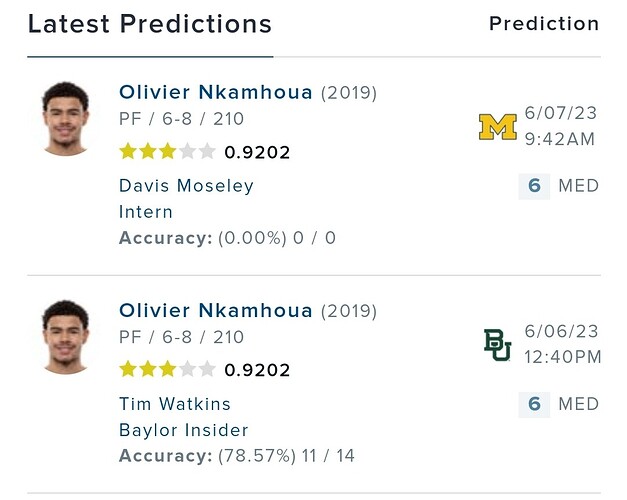
Task: Click confidence badge 6 beside the Baylor pick
Action: (534, 404)
